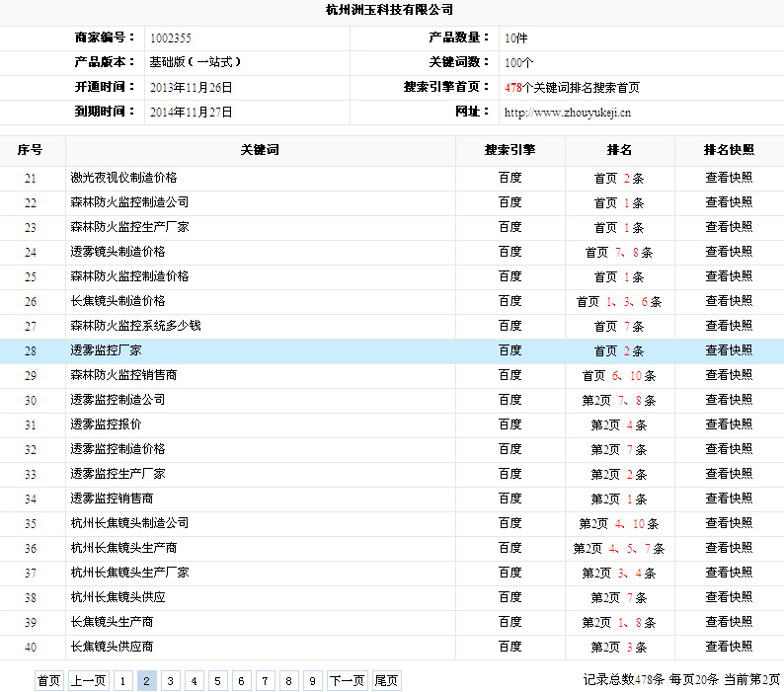Click the 搜索引擎 column header
The height and width of the screenshot is (692, 784).
[x=510, y=150]
